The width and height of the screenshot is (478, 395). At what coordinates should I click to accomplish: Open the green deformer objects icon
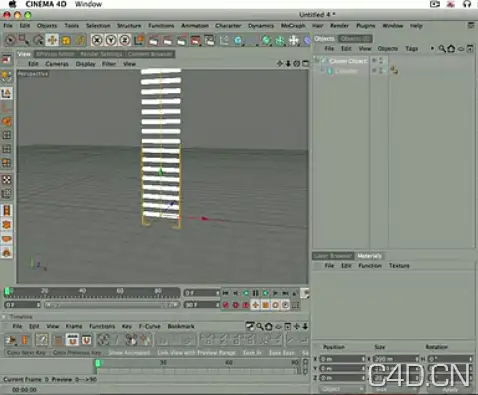point(266,40)
